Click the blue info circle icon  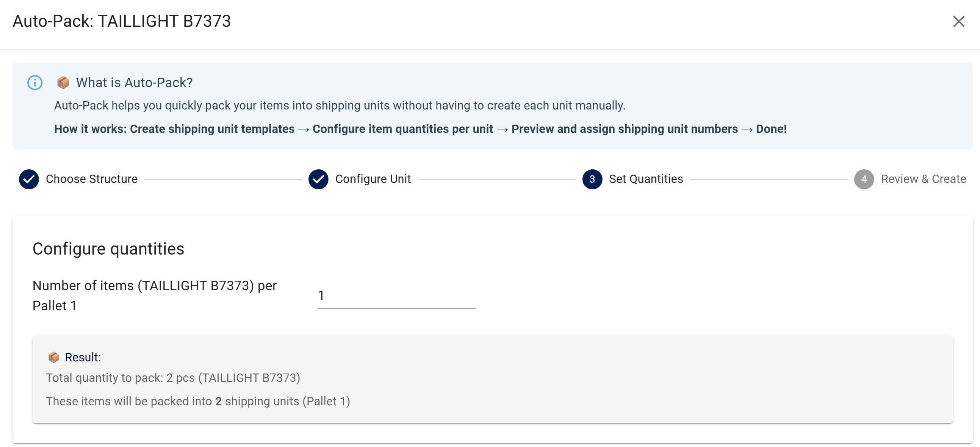coord(35,83)
